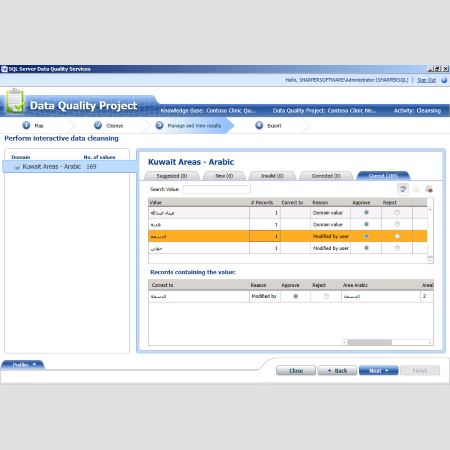This screenshot has height=450, width=450.
Task: Click the Correct to cell in records grid
Action: [199, 296]
